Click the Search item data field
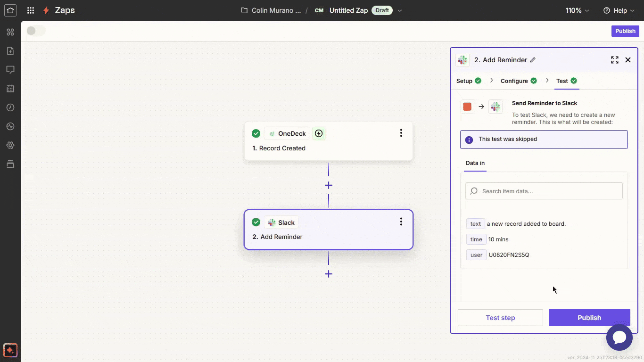This screenshot has width=644, height=362. [544, 191]
